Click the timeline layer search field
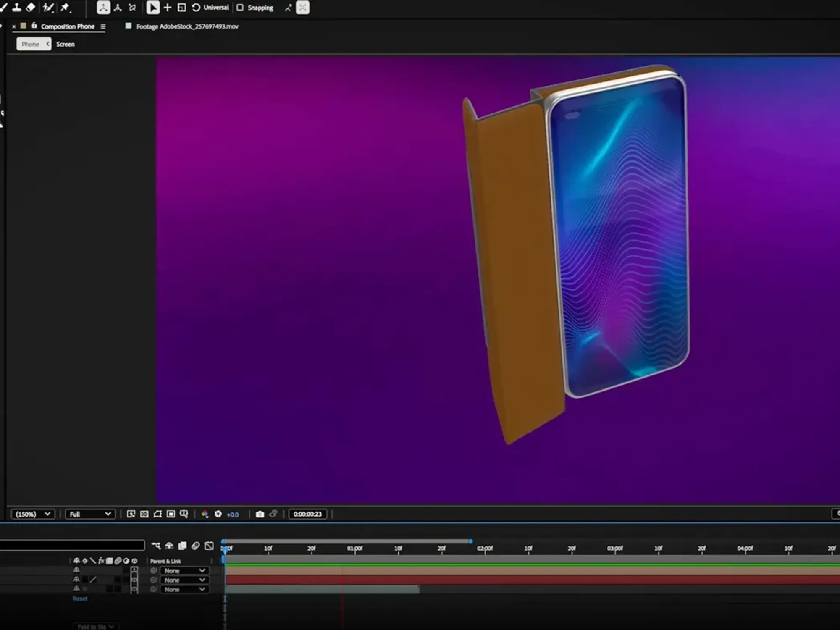This screenshot has height=630, width=840. (x=72, y=545)
